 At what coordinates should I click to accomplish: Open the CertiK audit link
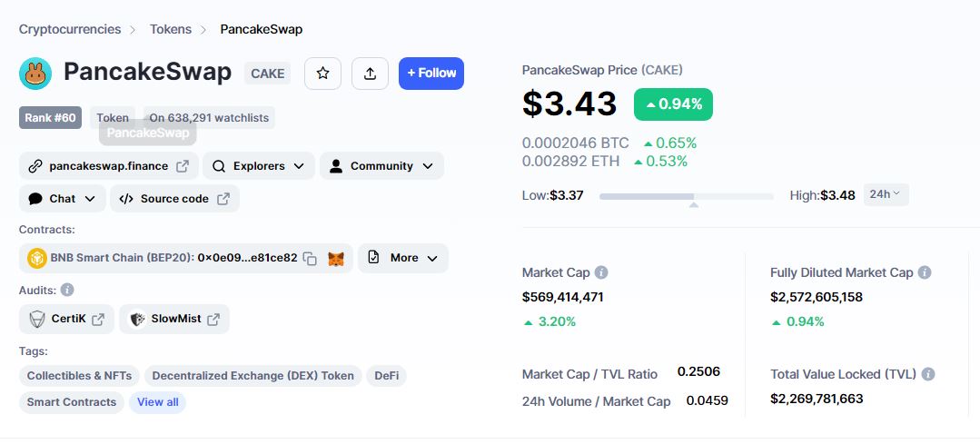[66, 319]
